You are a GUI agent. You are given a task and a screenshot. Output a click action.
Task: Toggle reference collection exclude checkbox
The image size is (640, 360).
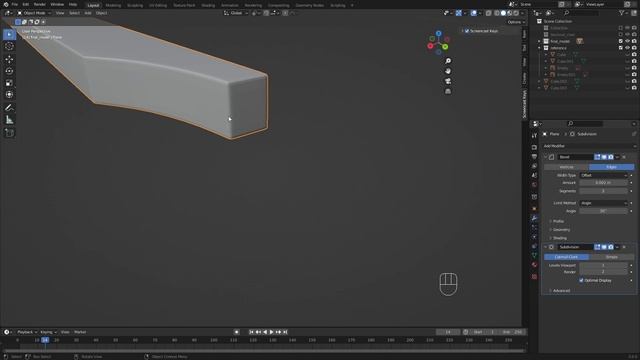621,48
